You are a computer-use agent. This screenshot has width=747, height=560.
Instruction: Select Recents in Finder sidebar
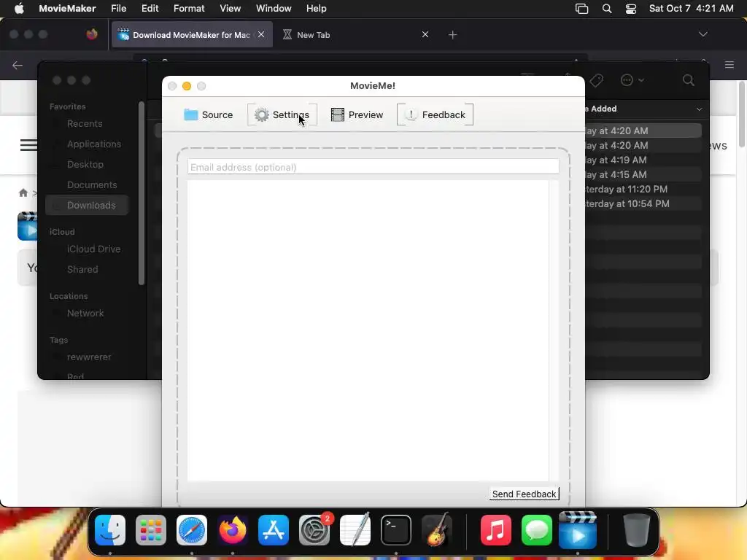click(x=85, y=124)
